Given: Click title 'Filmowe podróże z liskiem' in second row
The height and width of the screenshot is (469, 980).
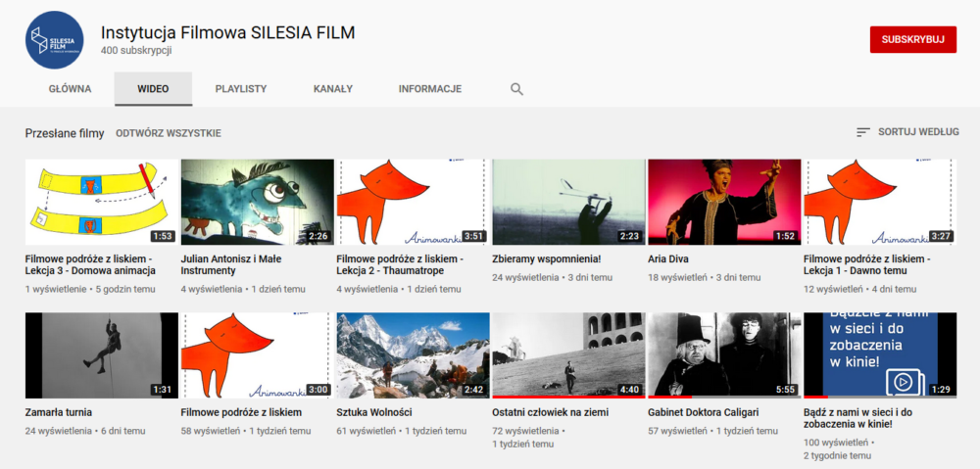Looking at the screenshot, I should point(241,413).
